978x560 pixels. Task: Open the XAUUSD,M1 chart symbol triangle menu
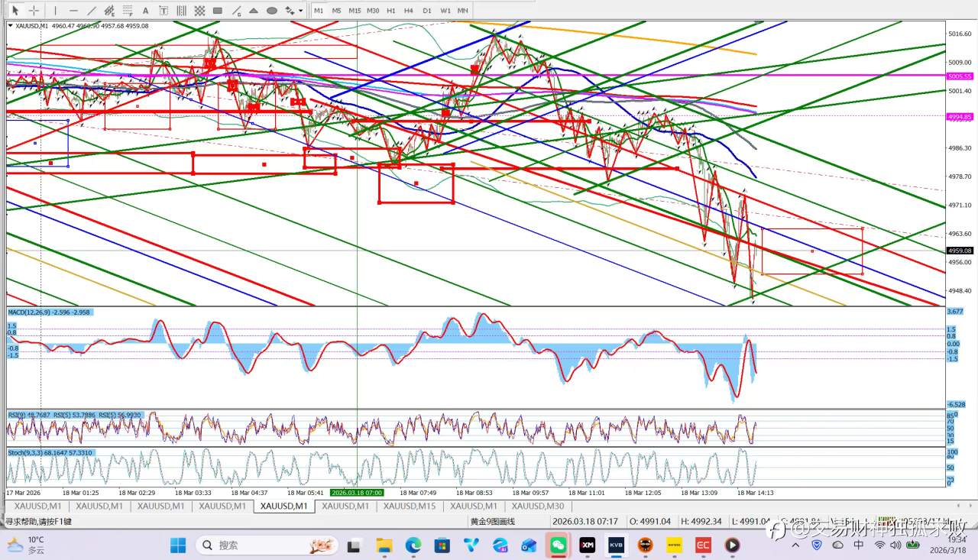pyautogui.click(x=10, y=25)
